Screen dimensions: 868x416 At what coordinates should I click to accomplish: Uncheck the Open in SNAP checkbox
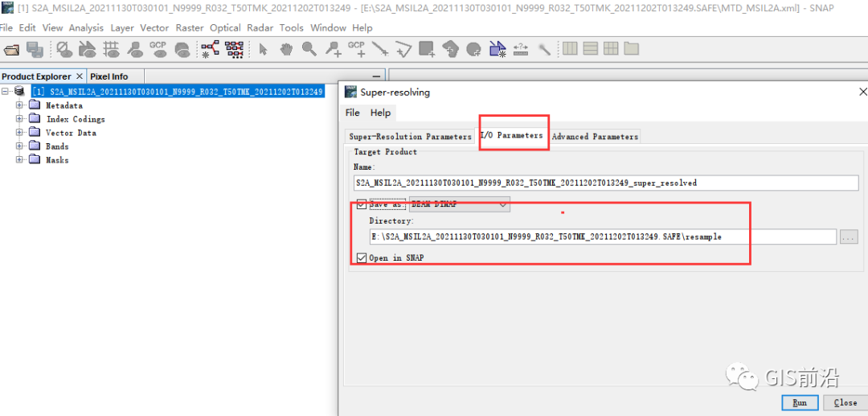point(362,257)
